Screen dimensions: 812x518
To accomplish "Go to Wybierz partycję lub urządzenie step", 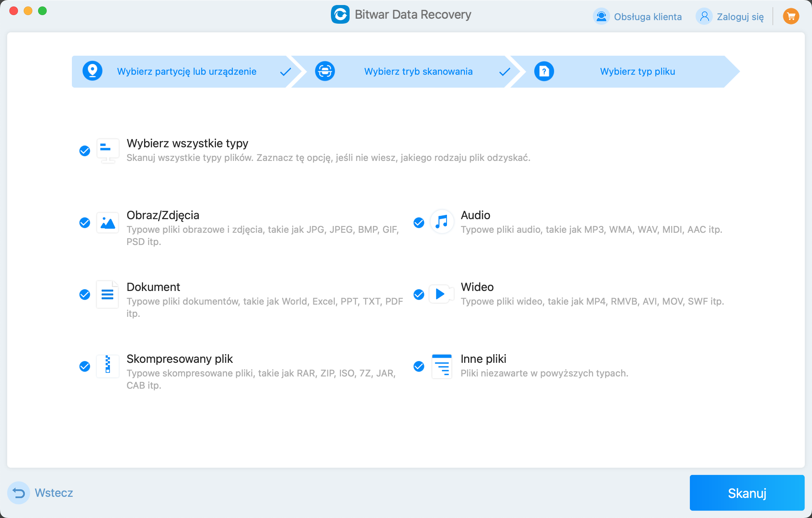I will click(186, 71).
